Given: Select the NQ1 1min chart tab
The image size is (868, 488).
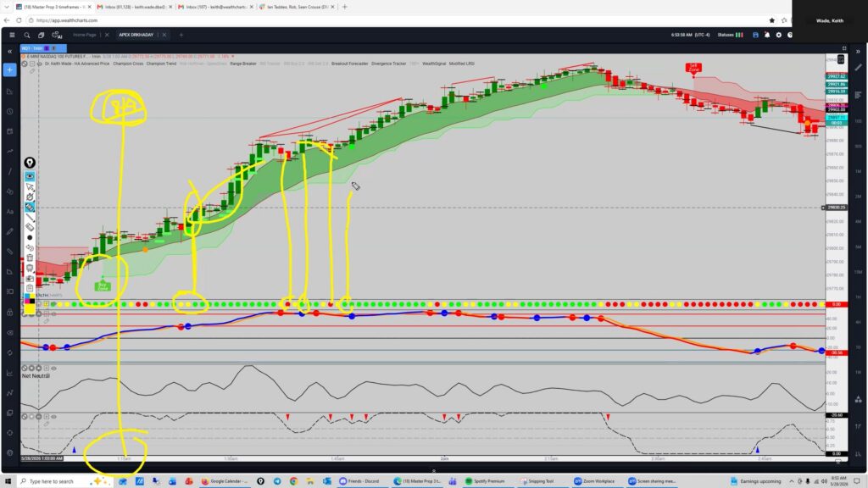Looking at the screenshot, I should pyautogui.click(x=43, y=48).
